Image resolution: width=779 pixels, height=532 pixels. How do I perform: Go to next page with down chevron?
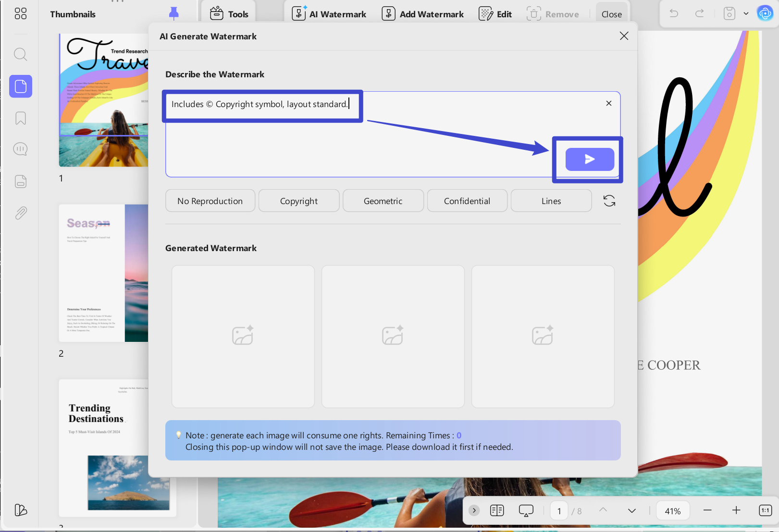click(x=632, y=510)
